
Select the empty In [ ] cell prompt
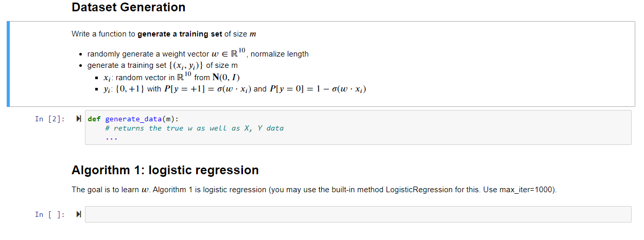point(50,215)
